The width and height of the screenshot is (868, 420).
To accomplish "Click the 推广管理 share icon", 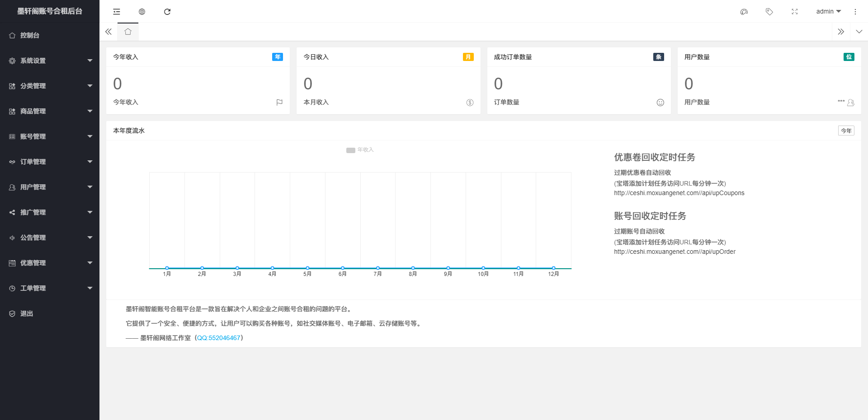I will [x=12, y=212].
